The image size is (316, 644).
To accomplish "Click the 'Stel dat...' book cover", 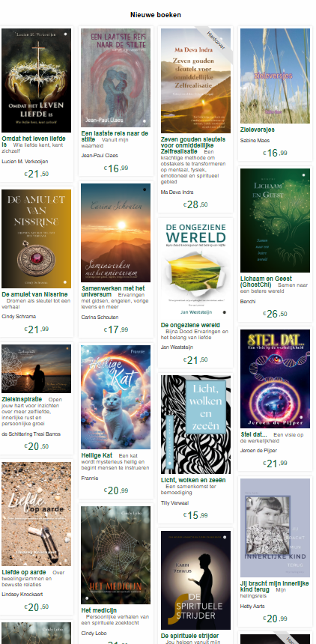I will (275, 379).
